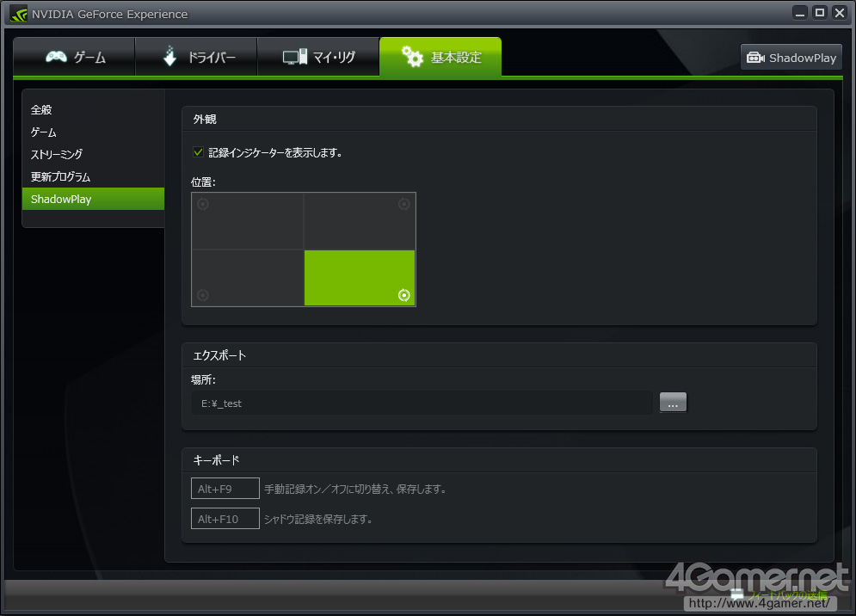Browse for the export folder using the ... button
856x616 pixels.
pyautogui.click(x=673, y=403)
